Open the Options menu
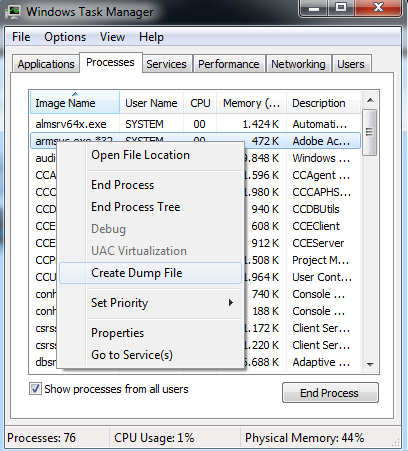This screenshot has height=451, width=408. [65, 37]
